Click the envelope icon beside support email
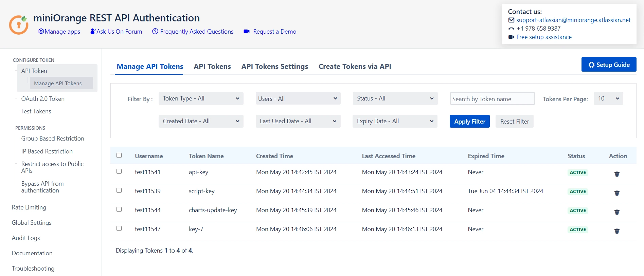This screenshot has width=644, height=276. tap(511, 20)
